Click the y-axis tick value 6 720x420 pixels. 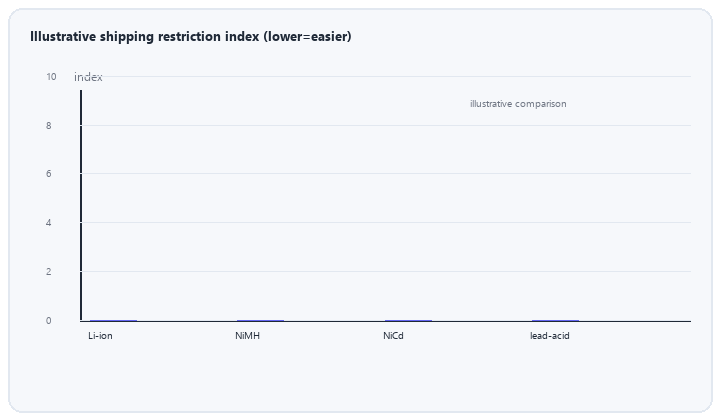pos(49,174)
